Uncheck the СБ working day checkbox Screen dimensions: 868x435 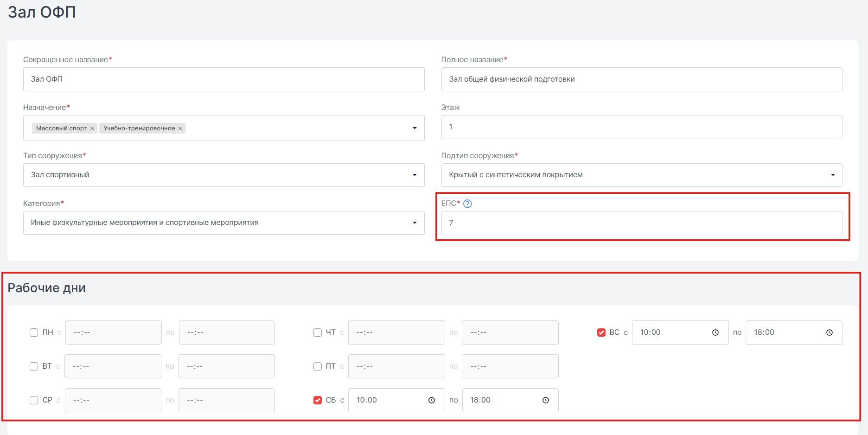click(318, 400)
